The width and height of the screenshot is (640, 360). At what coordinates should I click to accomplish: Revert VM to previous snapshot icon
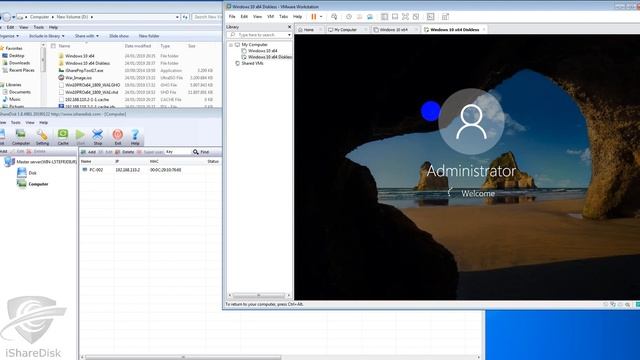click(x=360, y=17)
